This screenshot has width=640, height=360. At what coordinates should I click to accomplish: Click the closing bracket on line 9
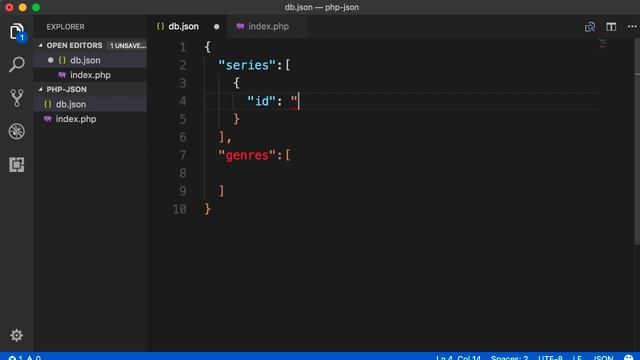[221, 191]
